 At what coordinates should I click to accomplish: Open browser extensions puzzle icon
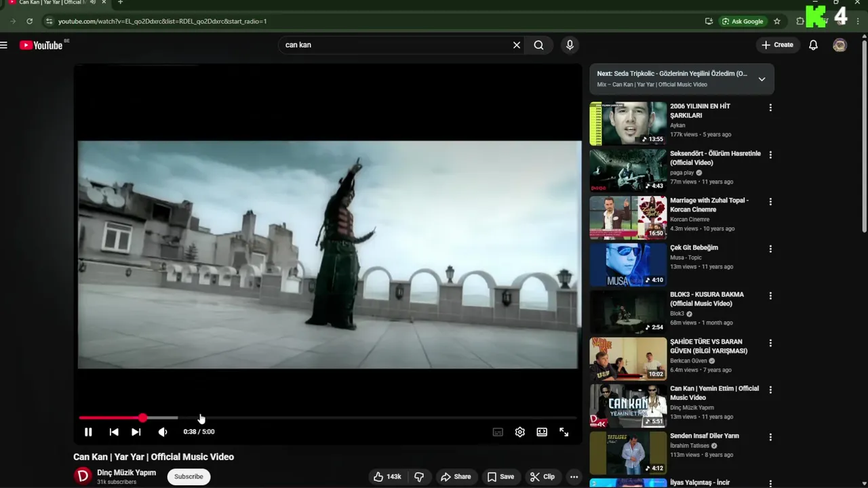coord(800,21)
